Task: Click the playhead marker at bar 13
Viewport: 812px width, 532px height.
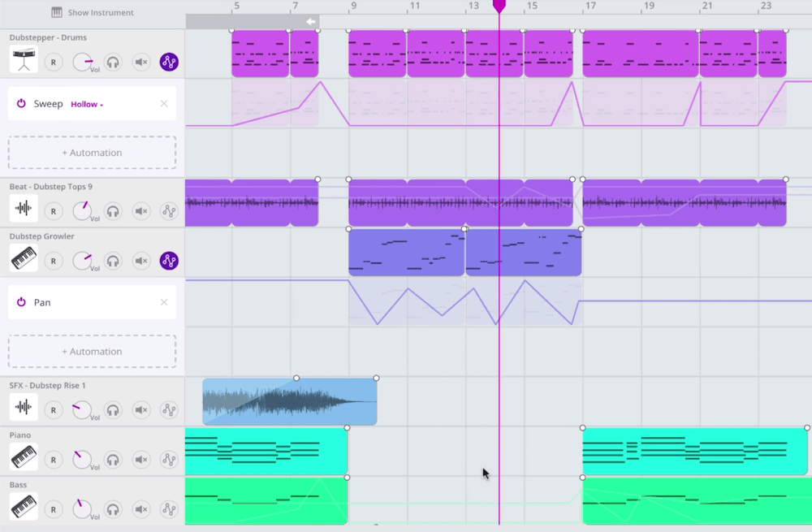Action: 499,6
